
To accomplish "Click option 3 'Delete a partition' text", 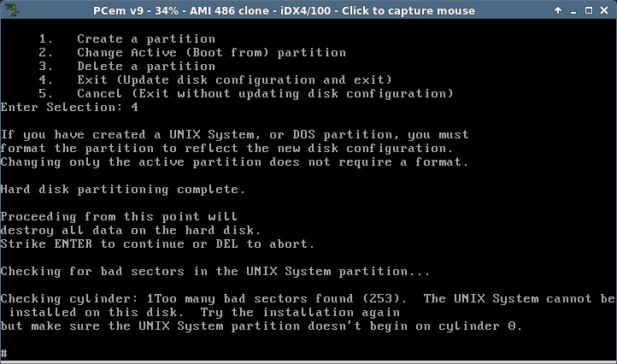I will 146,66.
